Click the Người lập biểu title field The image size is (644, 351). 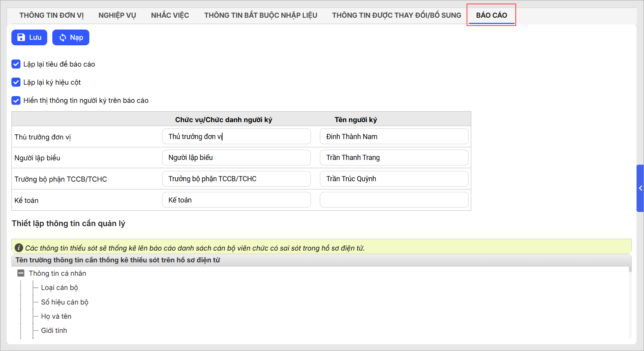pyautogui.click(x=236, y=158)
